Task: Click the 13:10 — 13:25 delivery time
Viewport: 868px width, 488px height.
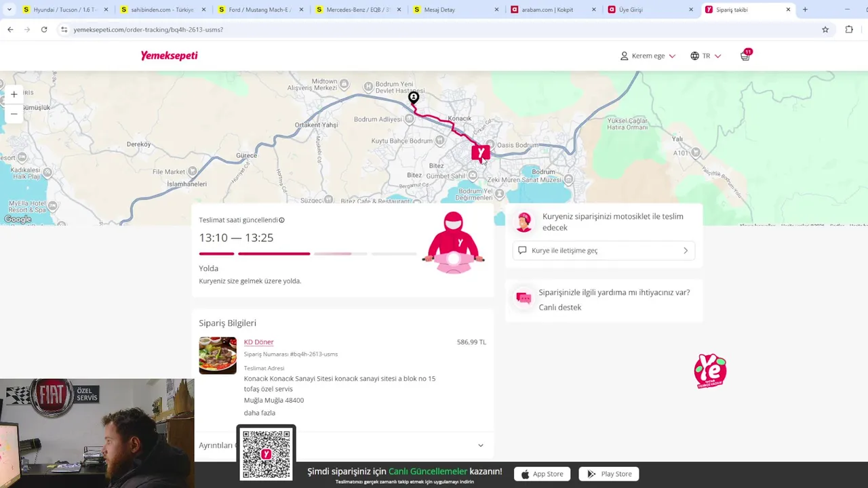Action: tap(236, 238)
